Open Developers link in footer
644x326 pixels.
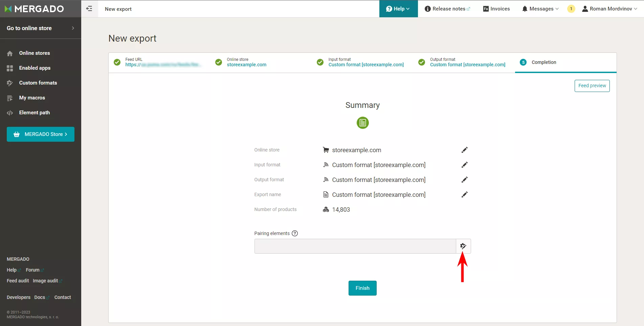[19, 297]
